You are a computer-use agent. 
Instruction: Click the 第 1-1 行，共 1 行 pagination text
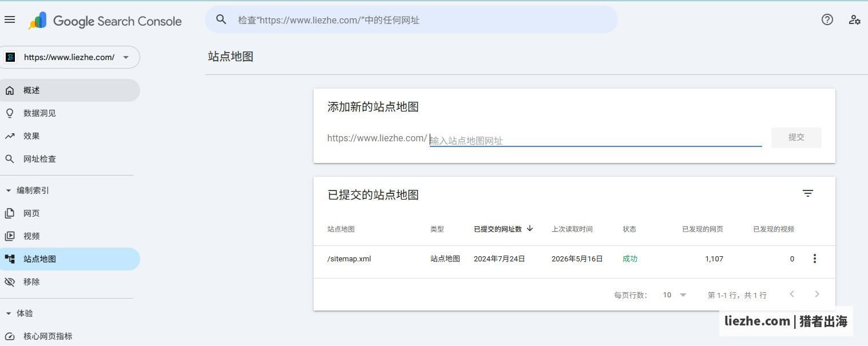[737, 295]
